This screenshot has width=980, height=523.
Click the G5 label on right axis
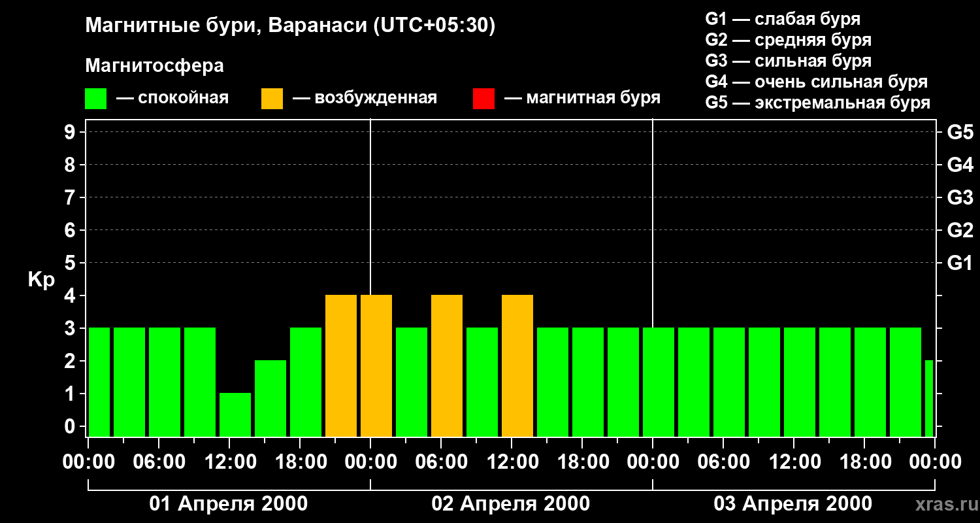tap(960, 132)
